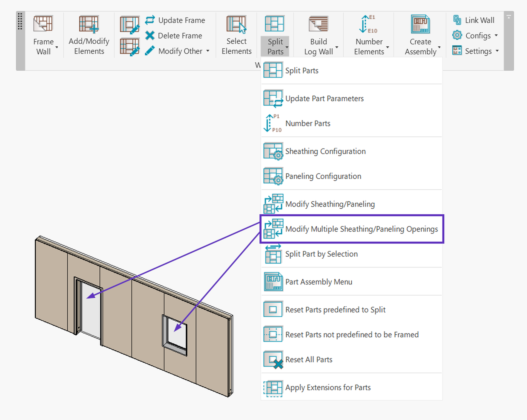Choose Split Part by Selection
The width and height of the screenshot is (527, 420).
(321, 254)
